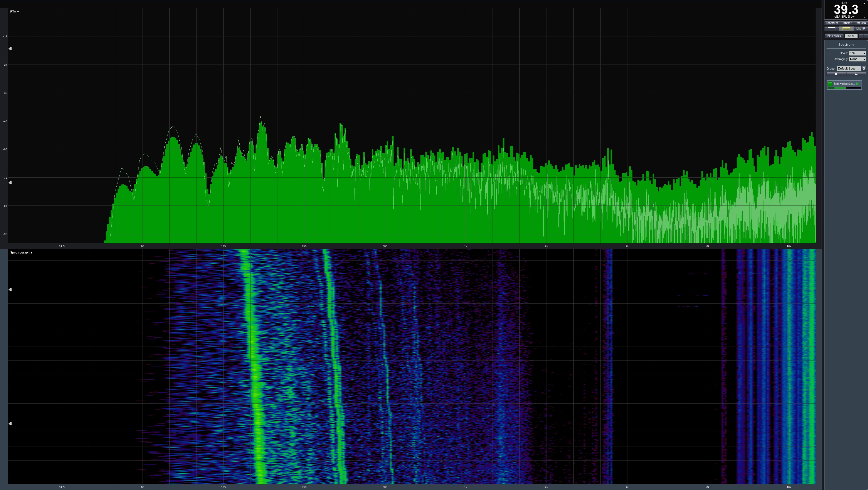Viewport: 868px width, 490px height.
Task: Switch to Transfer mode
Action: click(846, 23)
